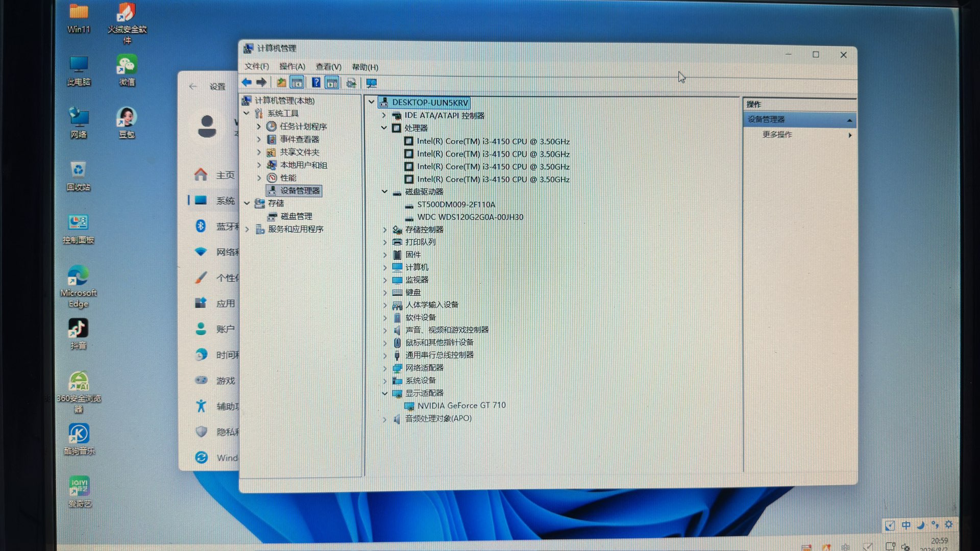Click the blue back arrow in Computer Management toolbar
This screenshot has width=980, height=551.
247,82
